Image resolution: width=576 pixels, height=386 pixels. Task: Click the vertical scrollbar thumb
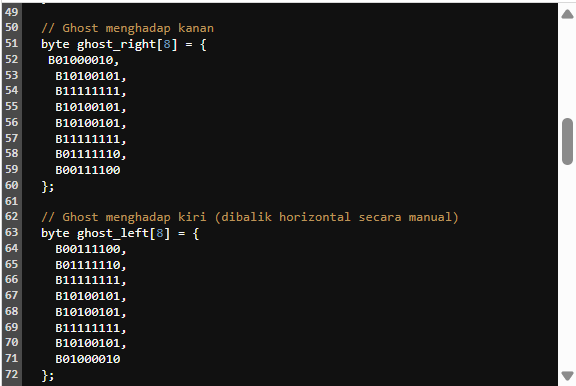click(567, 141)
